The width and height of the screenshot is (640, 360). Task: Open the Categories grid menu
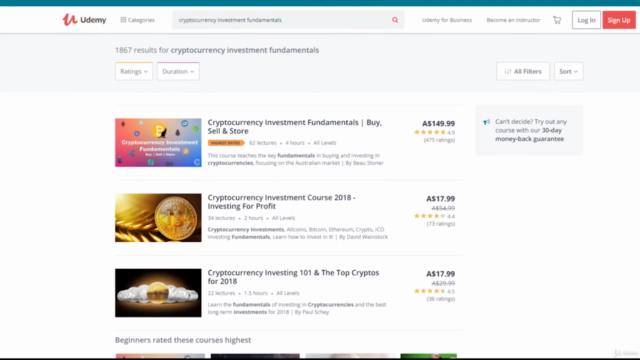tap(138, 20)
